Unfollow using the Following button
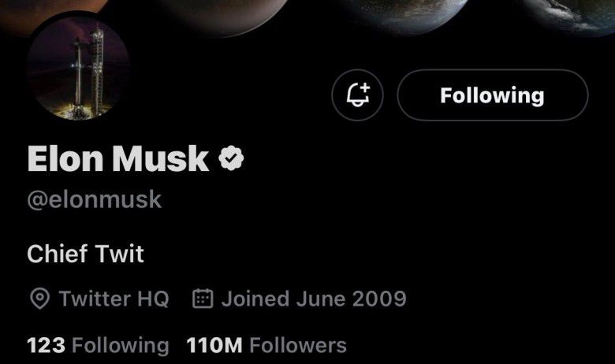This screenshot has height=364, width=615. pos(492,96)
